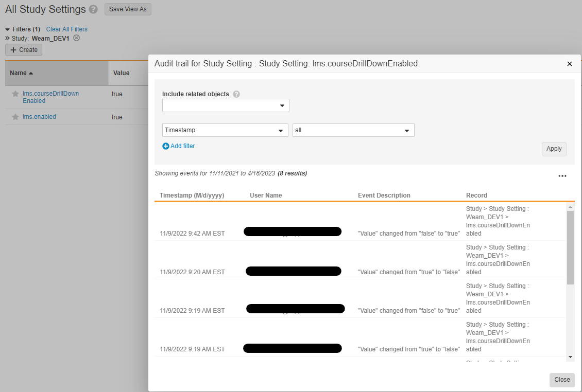Star the lms.enabled setting
Viewport: 582px width, 392px height.
pos(15,117)
